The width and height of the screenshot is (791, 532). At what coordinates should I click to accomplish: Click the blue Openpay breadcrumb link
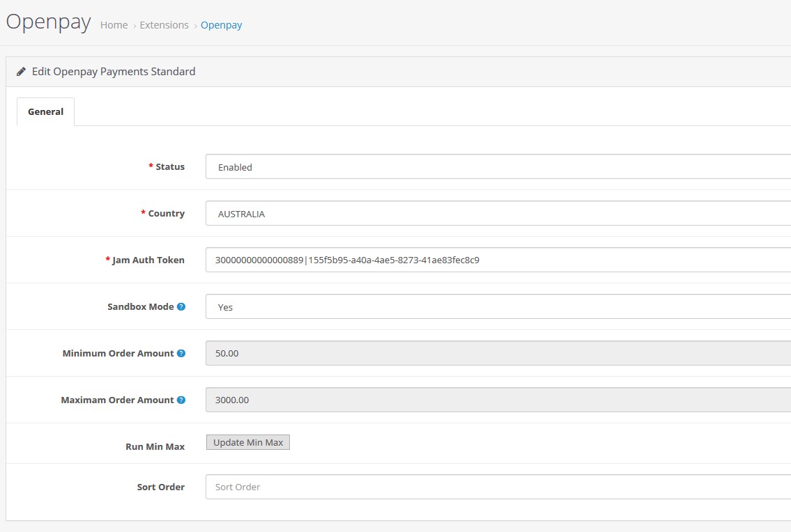click(x=221, y=25)
